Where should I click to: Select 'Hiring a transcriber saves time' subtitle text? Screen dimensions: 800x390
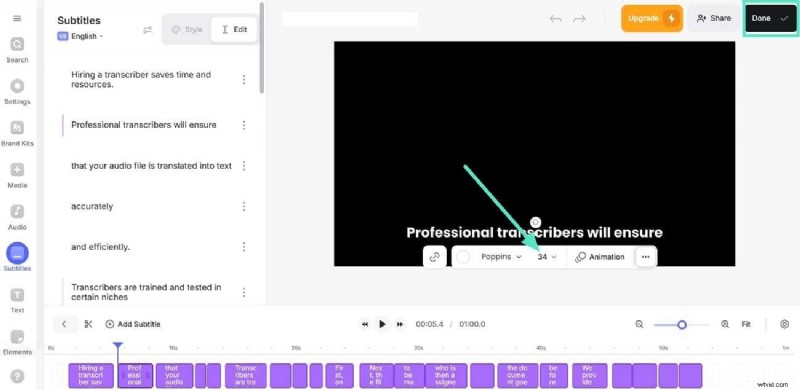coord(141,80)
